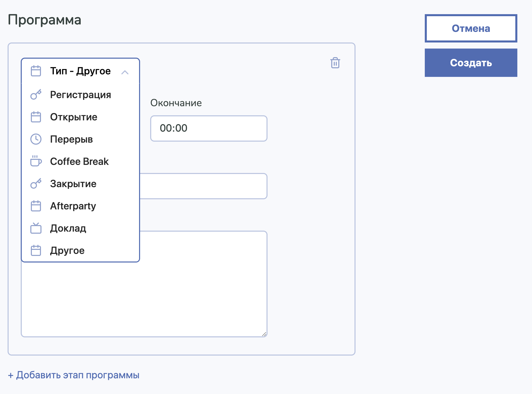Image resolution: width=532 pixels, height=394 pixels.
Task: Click the trash delete icon
Action: (x=335, y=63)
